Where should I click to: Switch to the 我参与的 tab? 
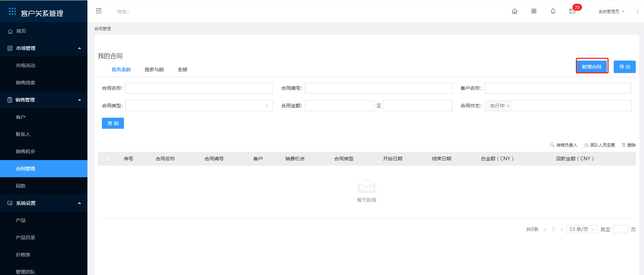[x=154, y=70]
